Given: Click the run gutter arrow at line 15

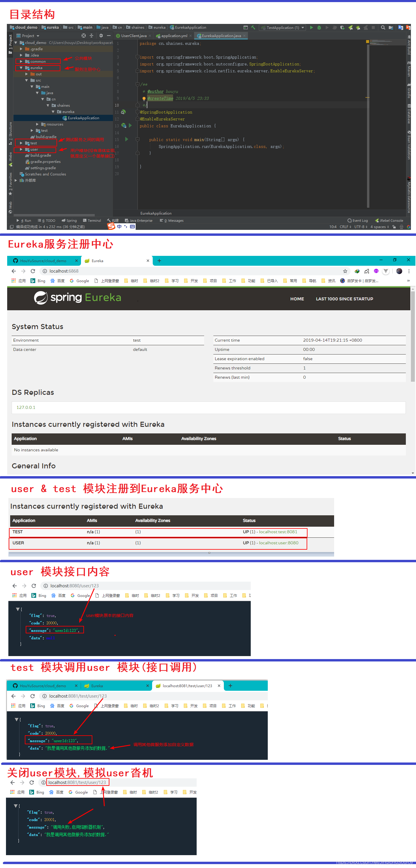Looking at the screenshot, I should coord(127,139).
